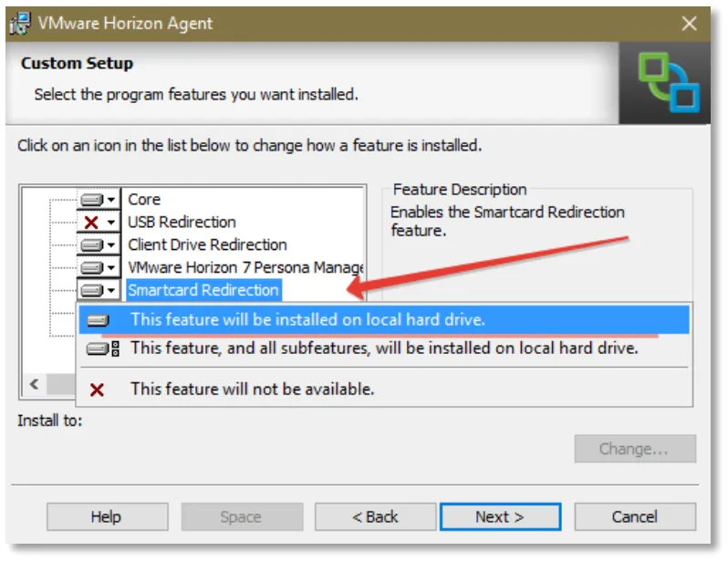Select the Smartcard Redirection tree item

(203, 290)
